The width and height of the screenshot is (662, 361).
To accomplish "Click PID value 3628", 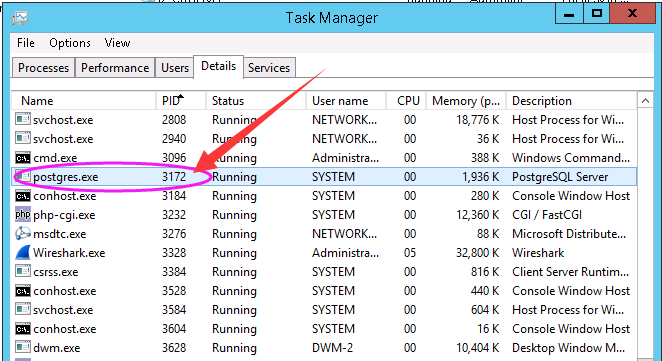I will click(x=174, y=348).
